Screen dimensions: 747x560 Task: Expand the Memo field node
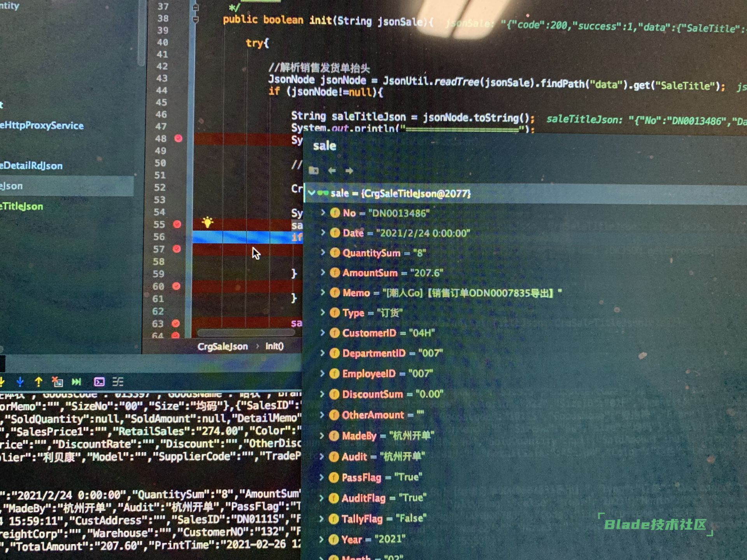click(323, 292)
